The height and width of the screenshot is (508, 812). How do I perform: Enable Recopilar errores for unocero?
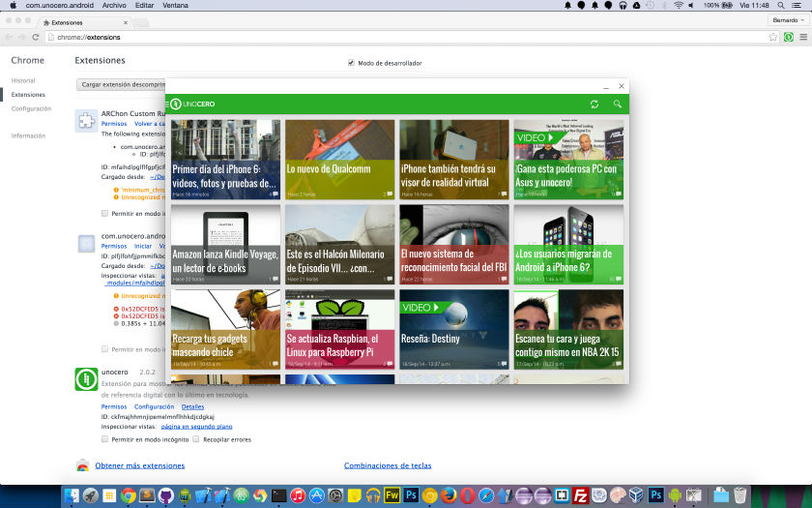[196, 439]
